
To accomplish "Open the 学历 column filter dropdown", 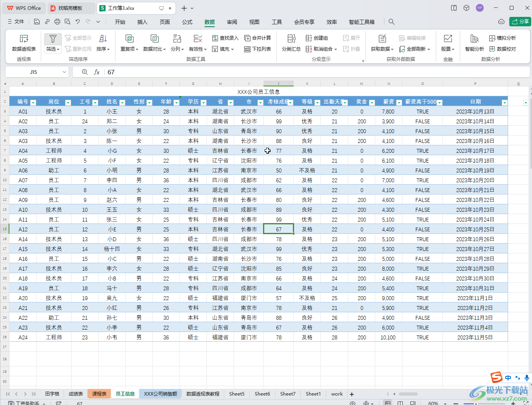I will pyautogui.click(x=203, y=103).
